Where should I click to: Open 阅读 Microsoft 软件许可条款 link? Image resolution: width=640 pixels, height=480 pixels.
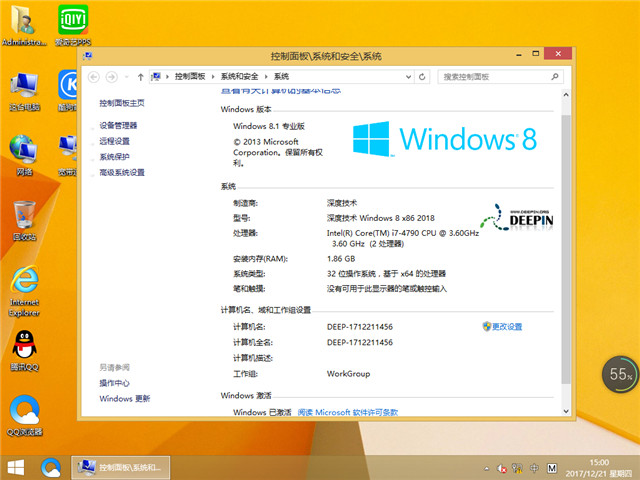pyautogui.click(x=348, y=412)
